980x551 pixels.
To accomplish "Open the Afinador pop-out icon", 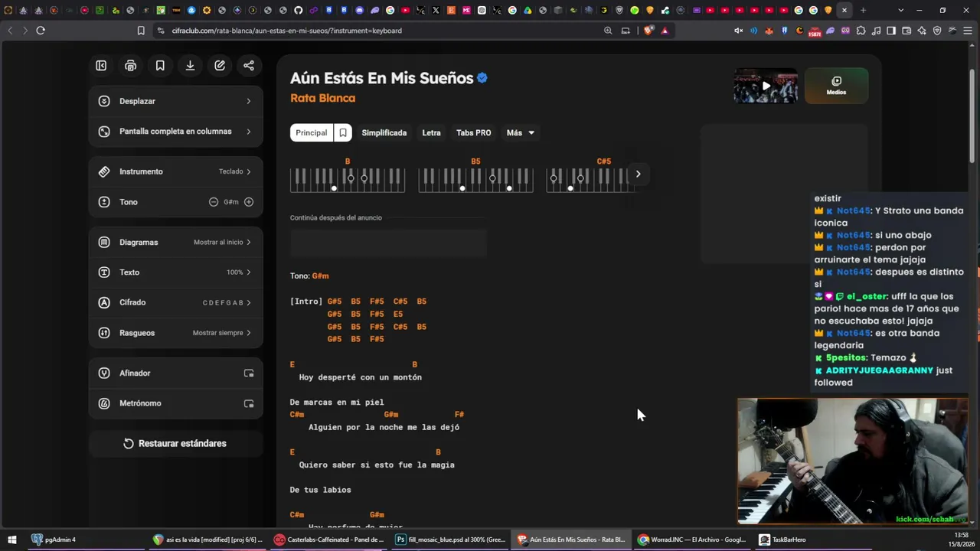I will pos(249,373).
